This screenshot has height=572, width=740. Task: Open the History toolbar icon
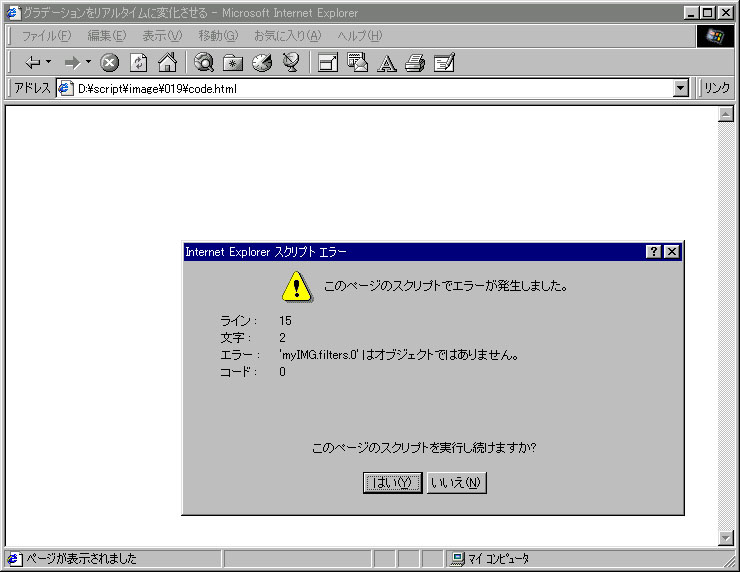(x=262, y=62)
